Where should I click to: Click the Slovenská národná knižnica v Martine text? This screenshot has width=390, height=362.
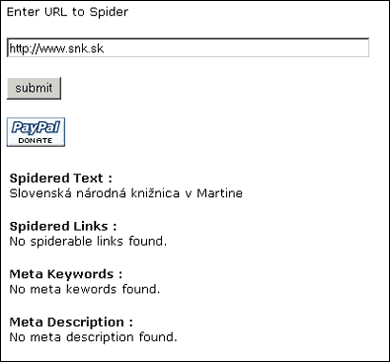point(126,193)
